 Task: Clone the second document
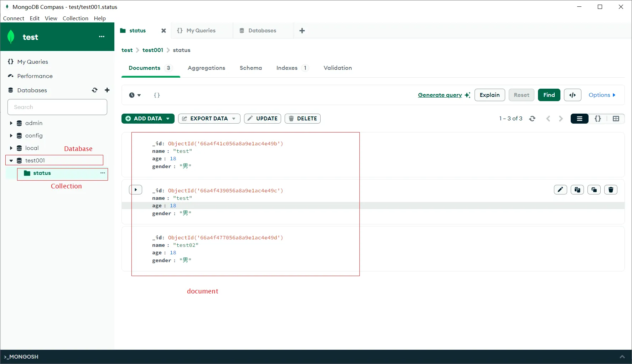[x=594, y=190]
